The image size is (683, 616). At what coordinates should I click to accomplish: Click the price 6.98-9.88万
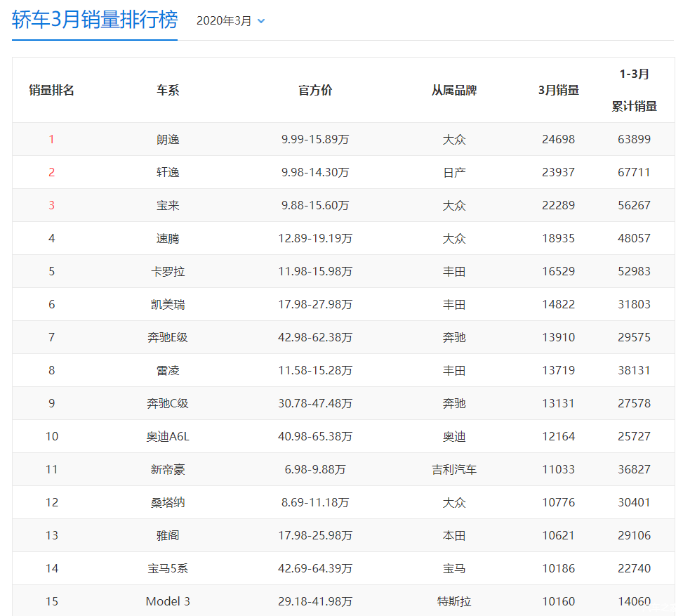click(315, 469)
